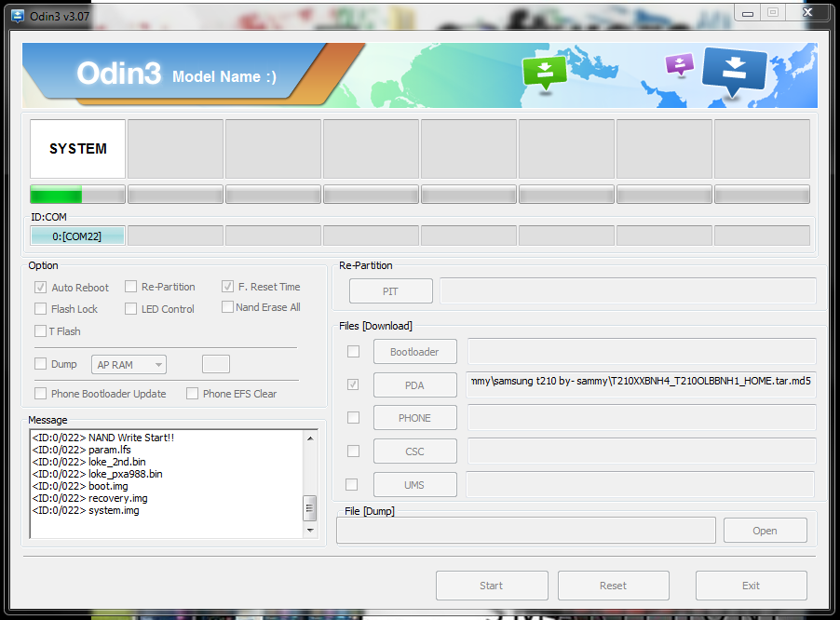Minimize the Odin3 window

pyautogui.click(x=748, y=13)
